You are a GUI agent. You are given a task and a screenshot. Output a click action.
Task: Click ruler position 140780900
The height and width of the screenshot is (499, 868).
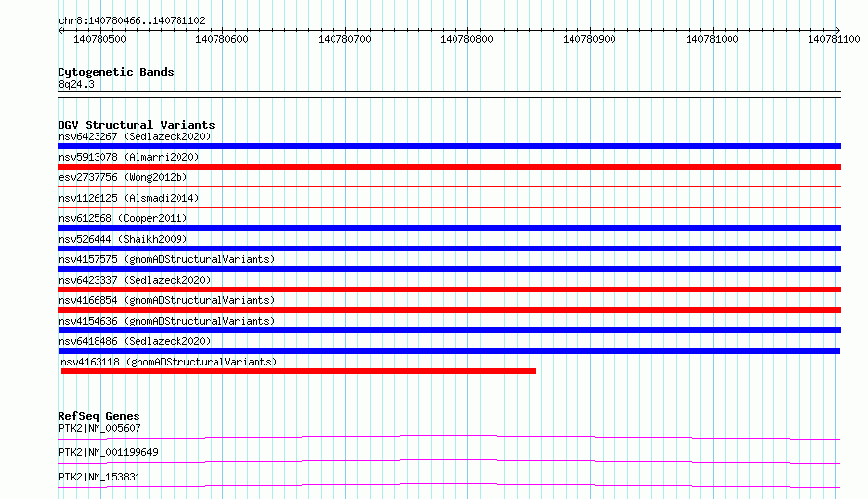click(x=589, y=39)
